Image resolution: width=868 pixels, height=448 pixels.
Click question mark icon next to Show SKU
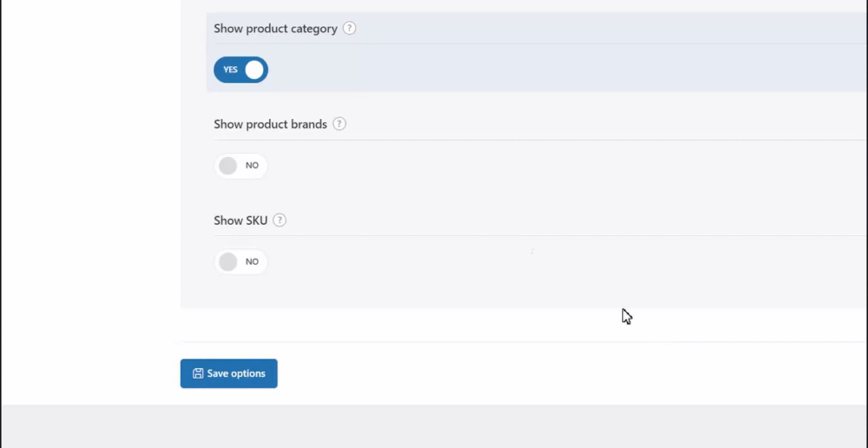(279, 221)
